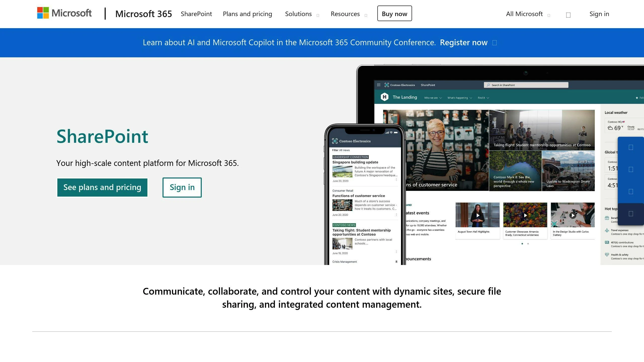This screenshot has width=644, height=362.
Task: Select first carousel dot under video cards
Action: pyautogui.click(x=522, y=244)
